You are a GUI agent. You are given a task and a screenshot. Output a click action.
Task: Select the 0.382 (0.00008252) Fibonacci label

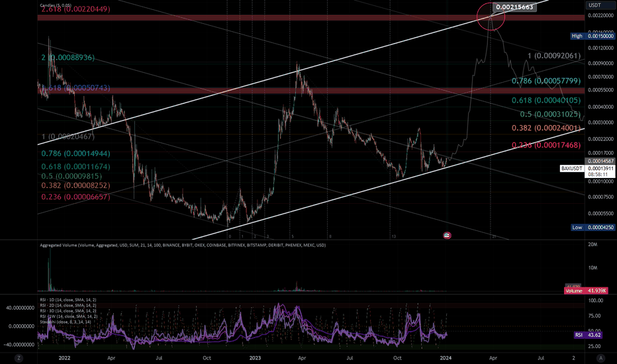click(x=75, y=185)
